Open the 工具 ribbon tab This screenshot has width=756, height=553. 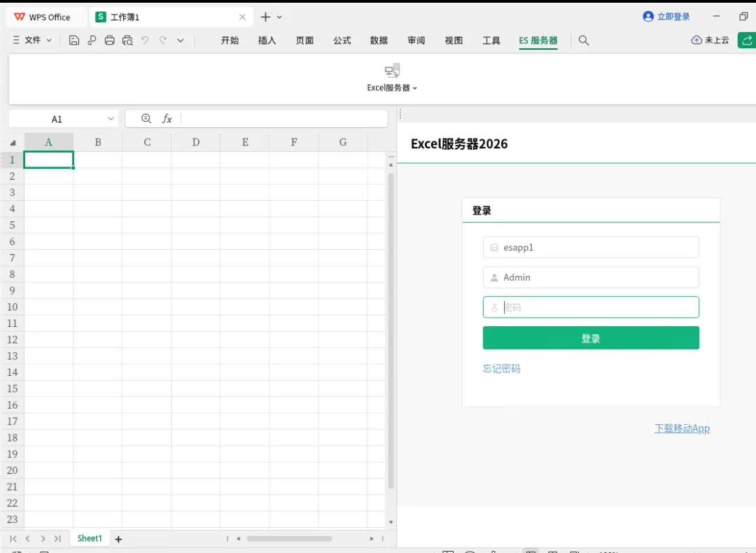point(491,41)
